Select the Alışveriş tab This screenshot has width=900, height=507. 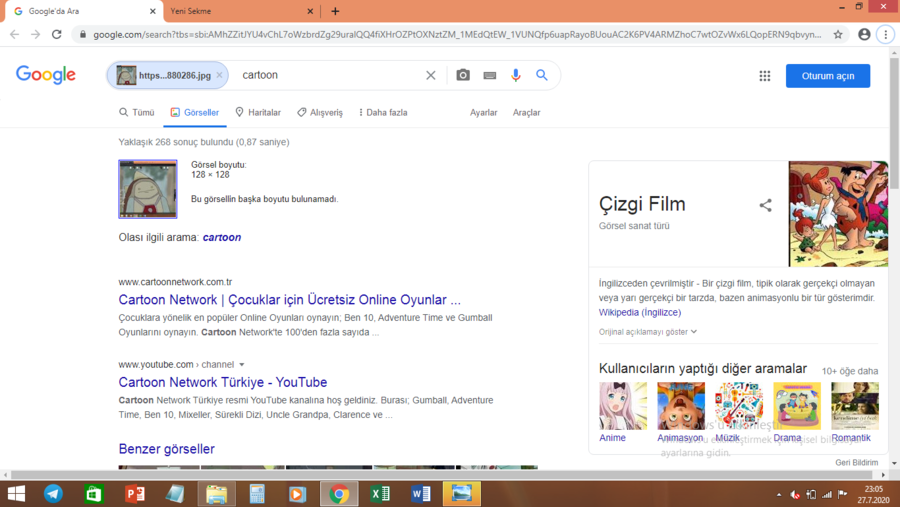(320, 113)
